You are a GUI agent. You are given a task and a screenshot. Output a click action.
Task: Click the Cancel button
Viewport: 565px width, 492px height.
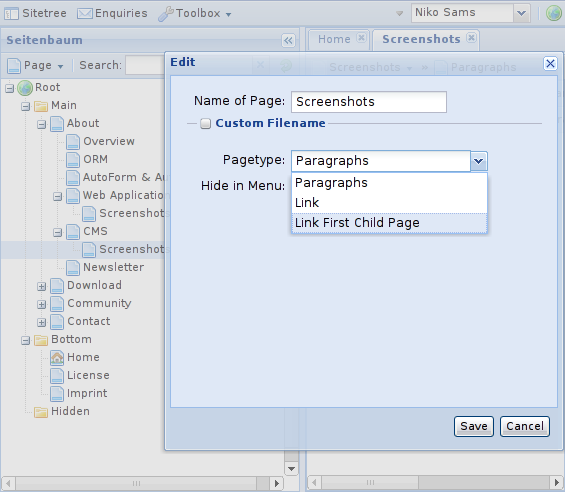(525, 426)
